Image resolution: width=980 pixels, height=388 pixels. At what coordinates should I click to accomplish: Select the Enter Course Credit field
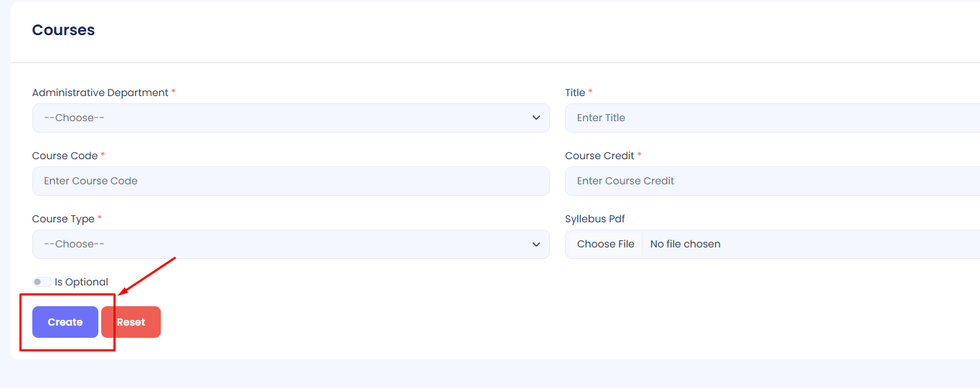772,181
